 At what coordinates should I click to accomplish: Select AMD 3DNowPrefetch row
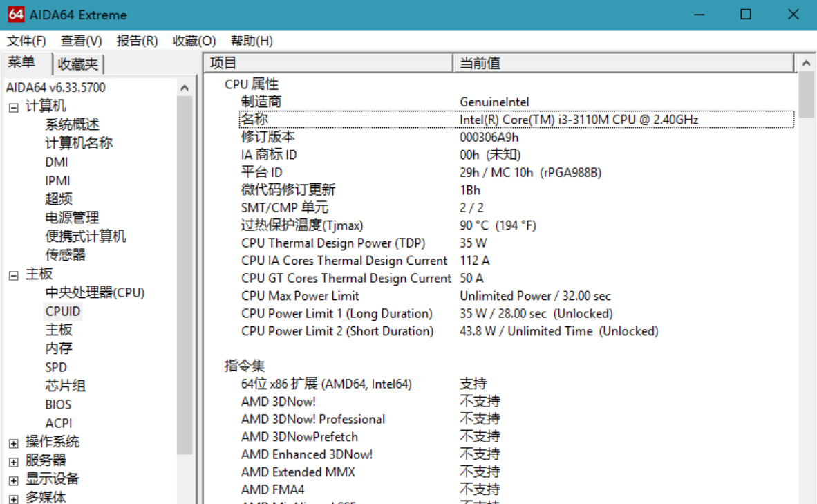(x=517, y=437)
